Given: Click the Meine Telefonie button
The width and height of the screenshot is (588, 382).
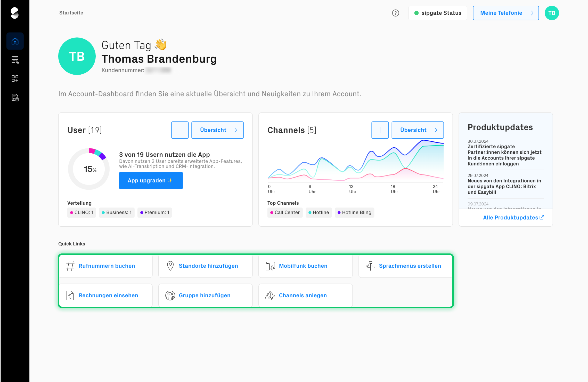Looking at the screenshot, I should 505,13.
